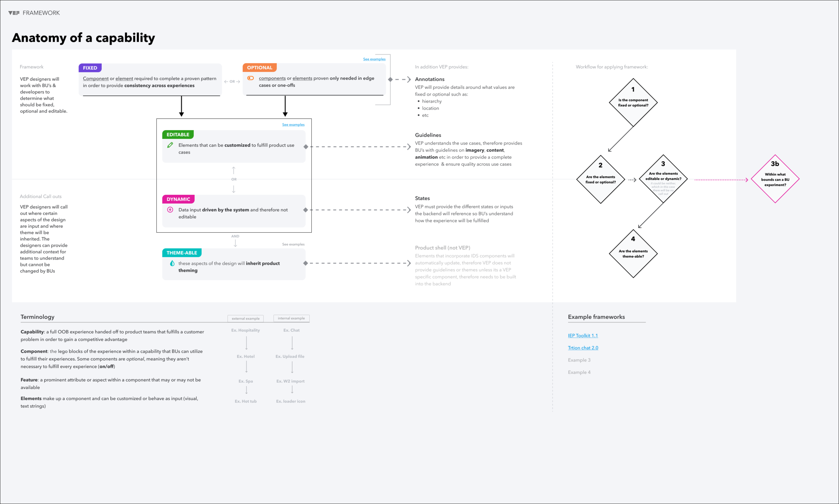Click diamond 1 'Is the component fixed or optional?'
Image resolution: width=839 pixels, height=504 pixels.
(633, 102)
